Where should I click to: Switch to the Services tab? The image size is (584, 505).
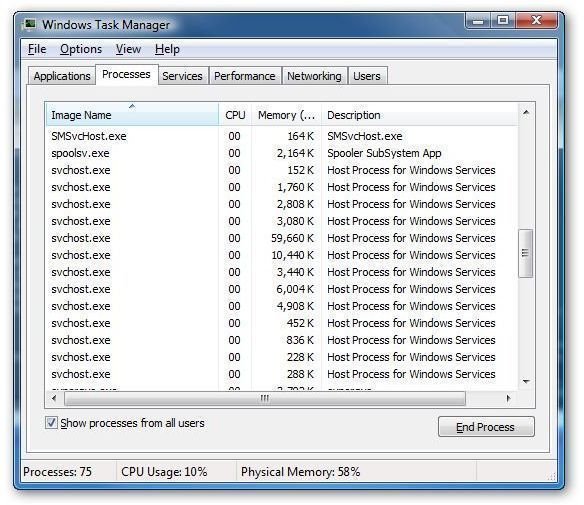[182, 76]
